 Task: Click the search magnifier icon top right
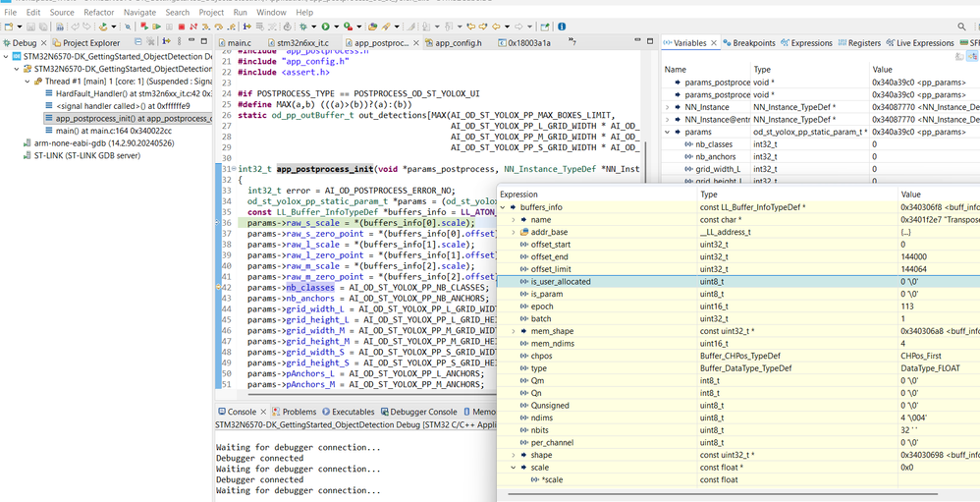pos(961,27)
